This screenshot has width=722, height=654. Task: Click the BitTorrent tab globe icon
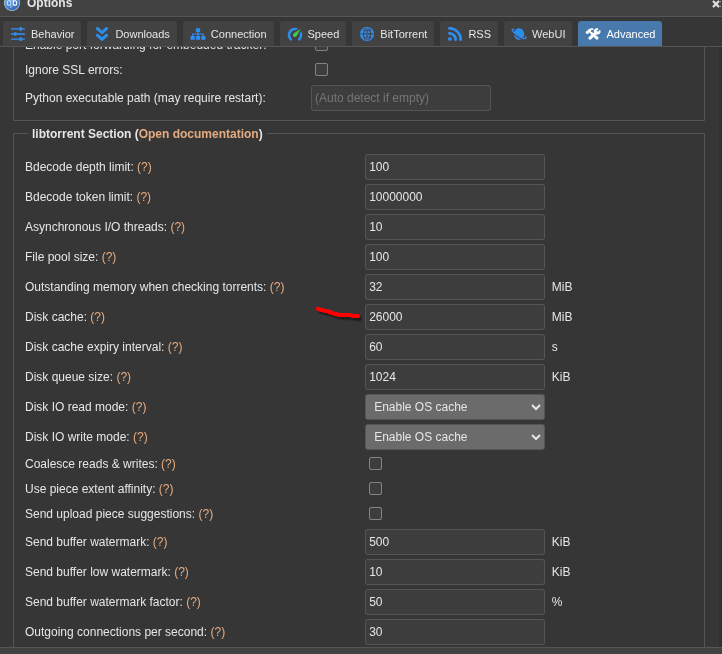367,34
